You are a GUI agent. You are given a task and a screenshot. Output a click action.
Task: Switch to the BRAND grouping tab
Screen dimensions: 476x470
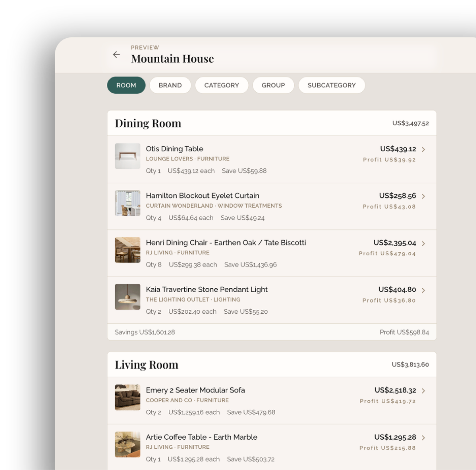170,85
